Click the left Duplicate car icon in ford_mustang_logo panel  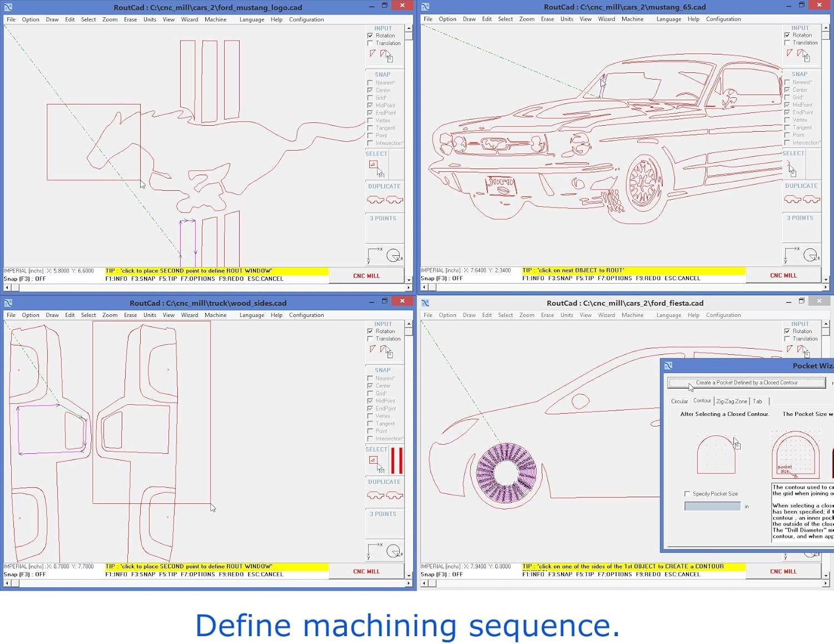(375, 200)
